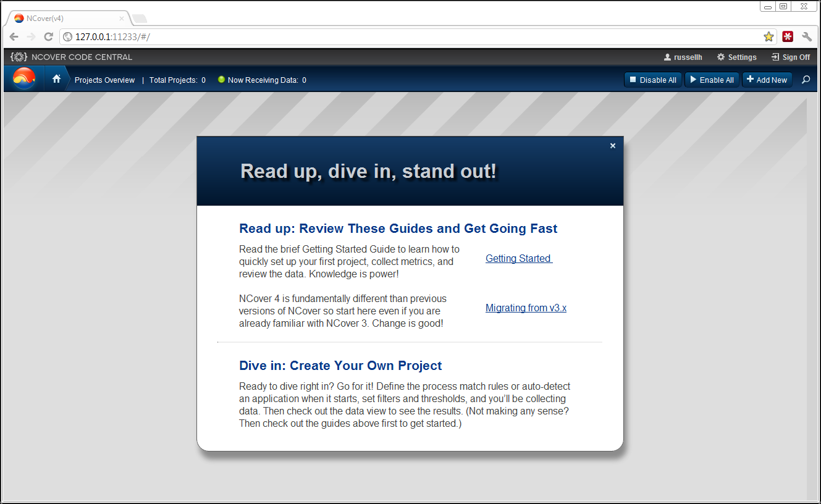The image size is (821, 504).
Task: Click the Enable All button
Action: [x=712, y=80]
